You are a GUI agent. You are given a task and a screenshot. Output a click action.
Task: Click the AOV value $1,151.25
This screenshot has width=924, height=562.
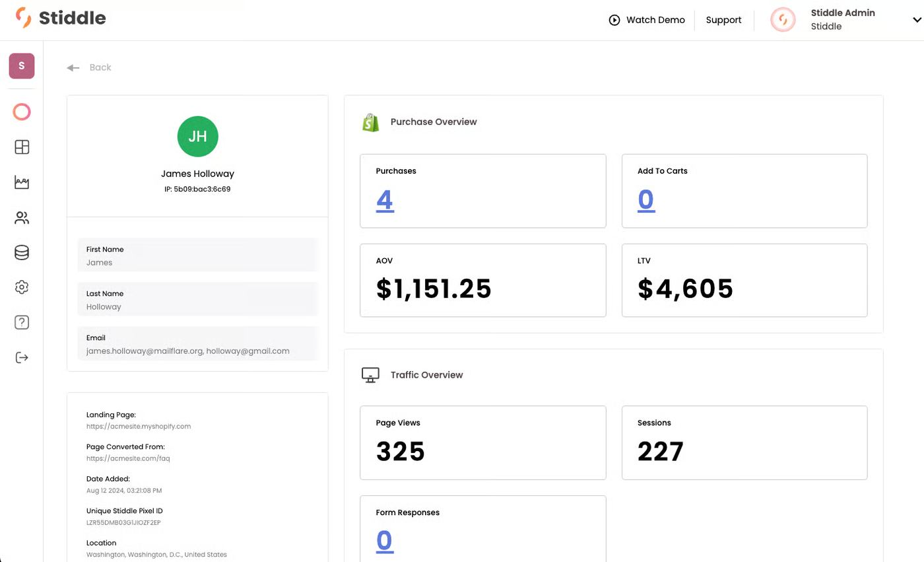coord(434,289)
